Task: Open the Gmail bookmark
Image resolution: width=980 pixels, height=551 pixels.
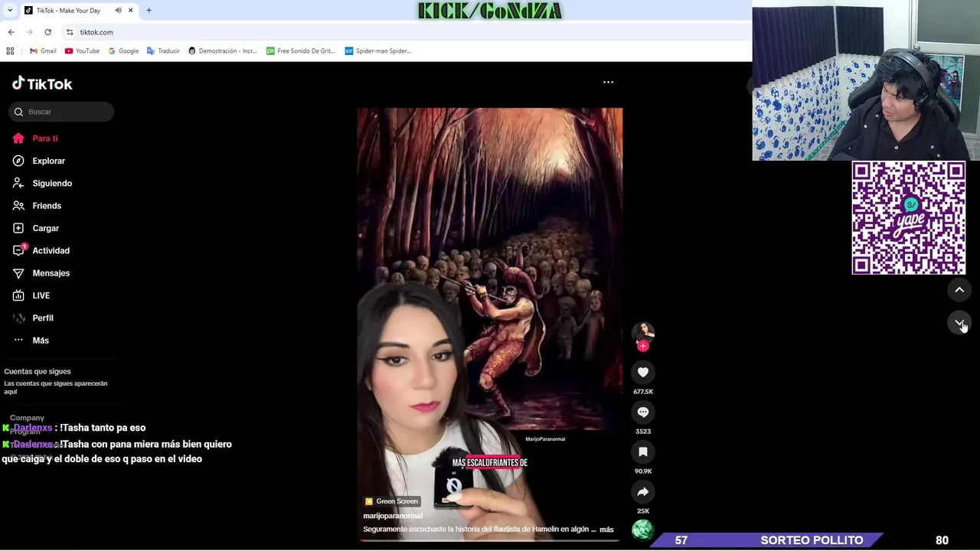Action: [43, 51]
